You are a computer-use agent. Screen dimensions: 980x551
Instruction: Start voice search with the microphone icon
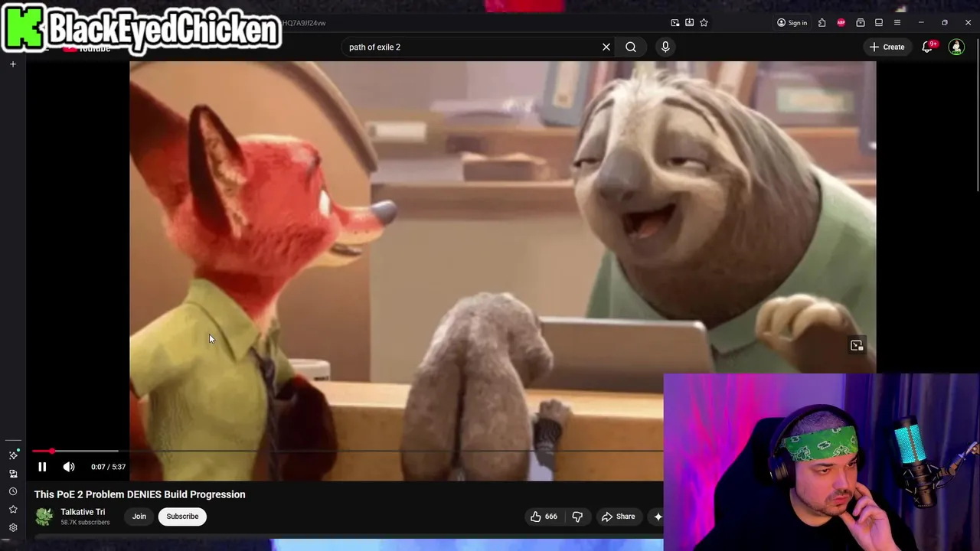pyautogui.click(x=665, y=47)
